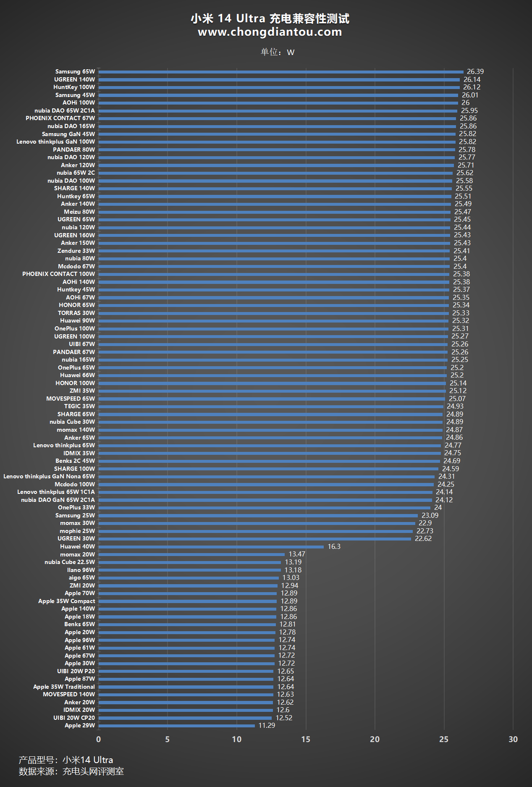Click the 'Huawei 66W' row label
This screenshot has height=787, width=532.
point(77,375)
